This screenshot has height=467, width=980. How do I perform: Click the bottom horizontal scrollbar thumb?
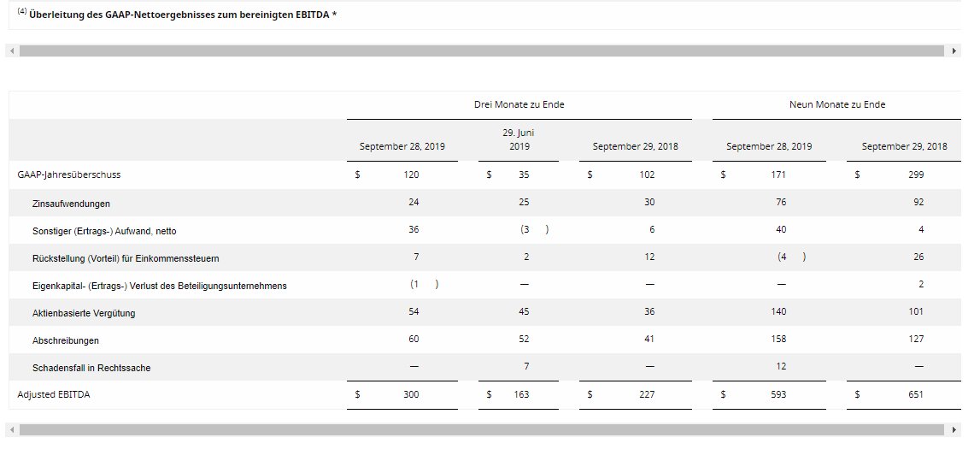click(x=481, y=430)
